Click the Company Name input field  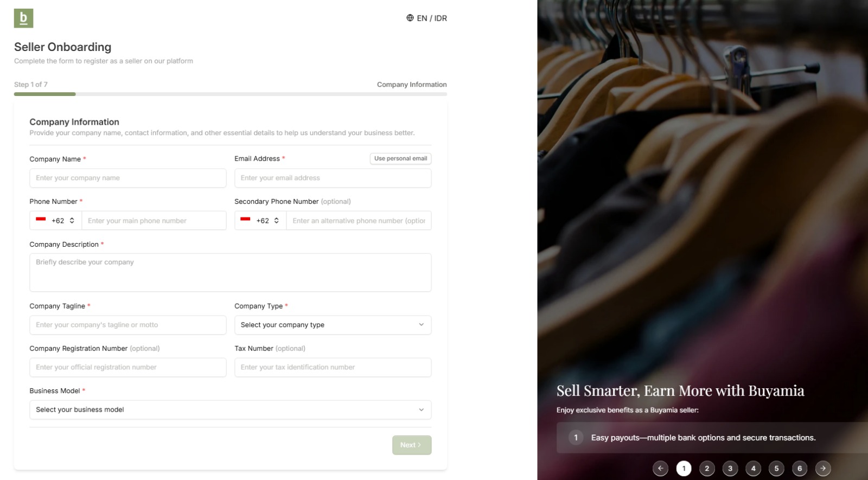point(128,178)
